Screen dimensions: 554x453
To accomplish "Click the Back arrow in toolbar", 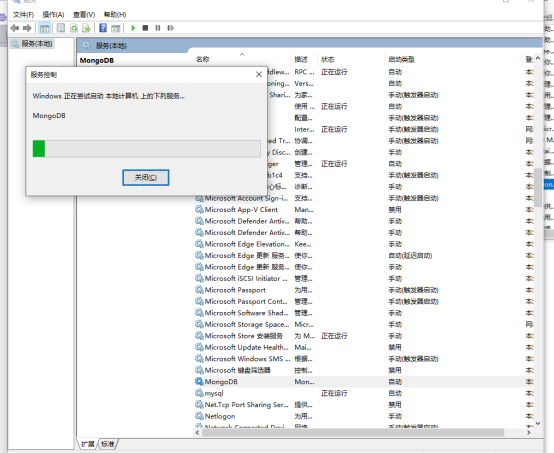I will [x=15, y=28].
